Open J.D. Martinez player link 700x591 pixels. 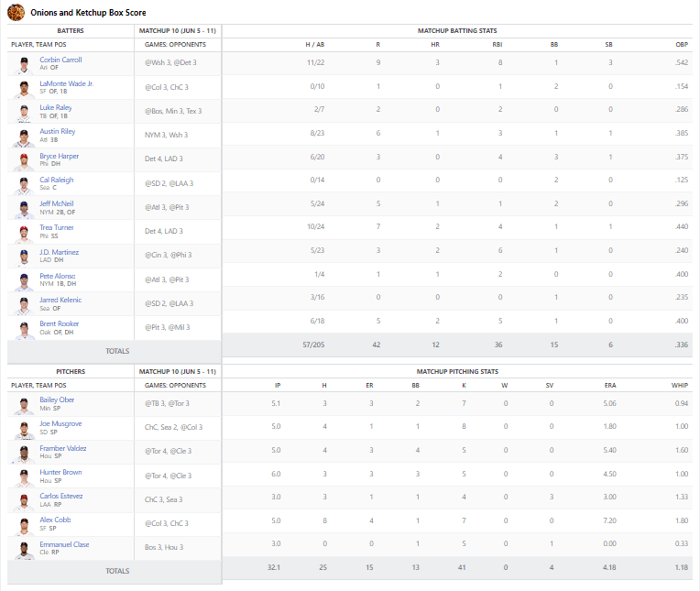pyautogui.click(x=59, y=252)
